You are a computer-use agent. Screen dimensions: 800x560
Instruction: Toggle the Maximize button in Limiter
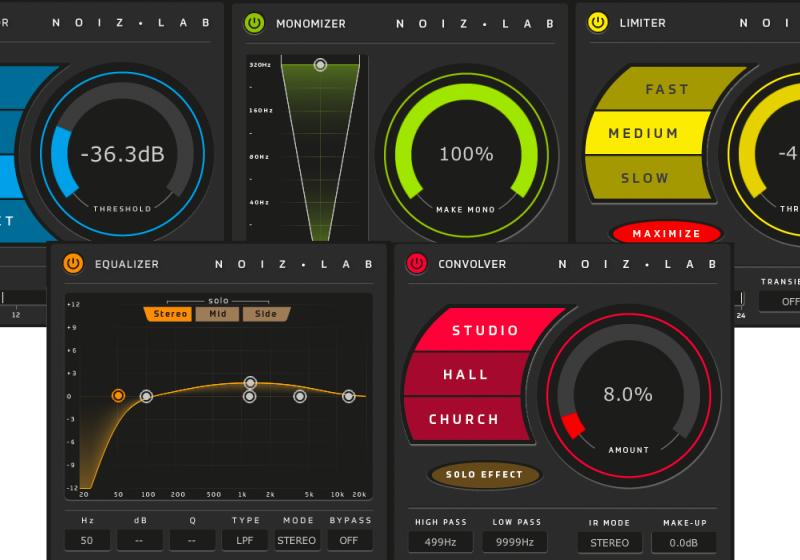666,233
